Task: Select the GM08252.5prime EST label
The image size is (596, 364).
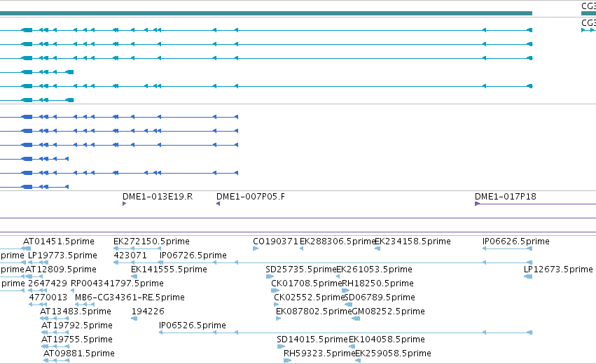Action: [x=388, y=311]
